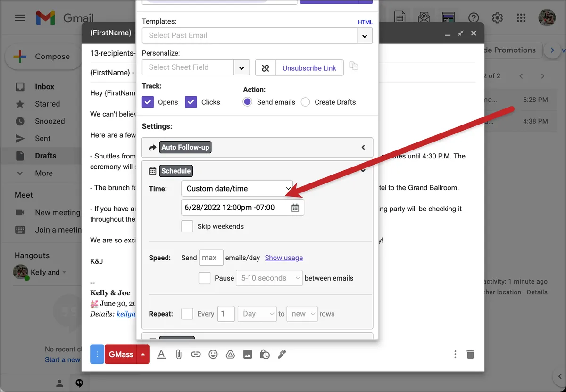Viewport: 566px width, 392px height.
Task: Open the Google apps grid icon
Action: (x=521, y=18)
